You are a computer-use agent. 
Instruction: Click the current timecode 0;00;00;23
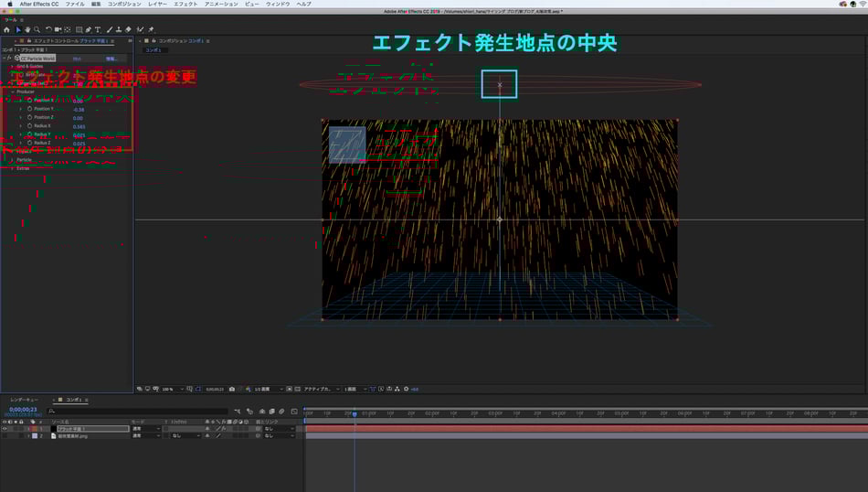(23, 411)
